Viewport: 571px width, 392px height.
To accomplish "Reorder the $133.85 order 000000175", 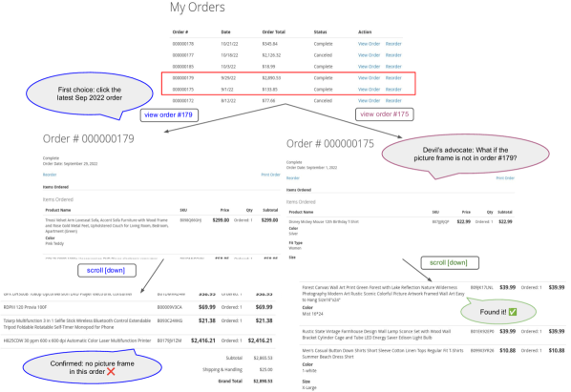I will pyautogui.click(x=393, y=89).
